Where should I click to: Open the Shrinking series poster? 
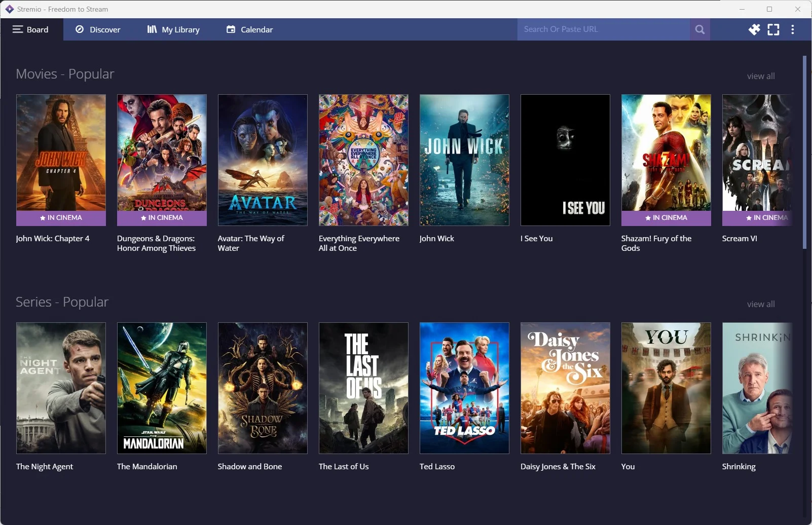tap(757, 388)
